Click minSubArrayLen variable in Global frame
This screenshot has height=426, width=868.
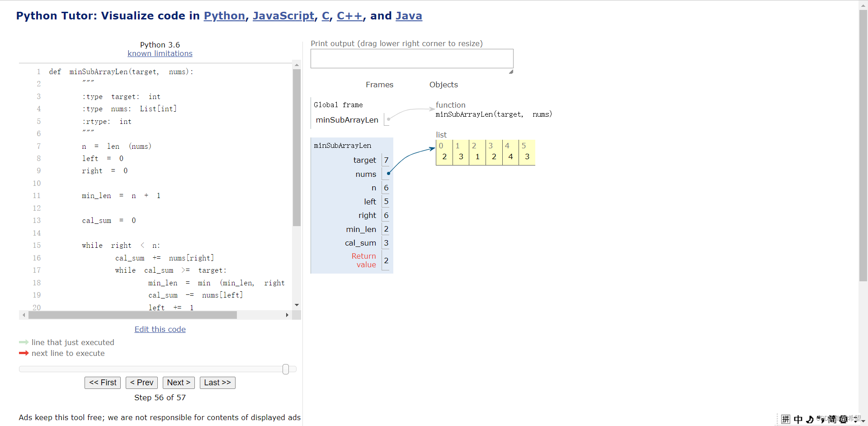(x=347, y=120)
